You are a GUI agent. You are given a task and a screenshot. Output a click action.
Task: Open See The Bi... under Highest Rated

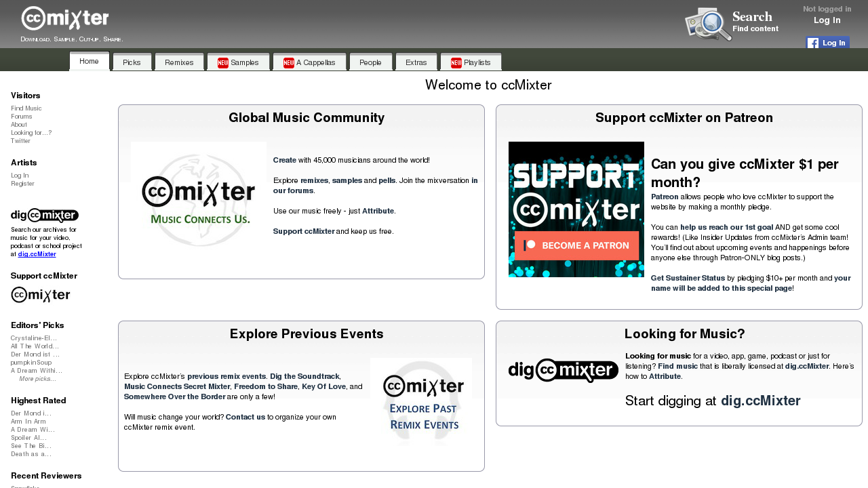click(31, 446)
